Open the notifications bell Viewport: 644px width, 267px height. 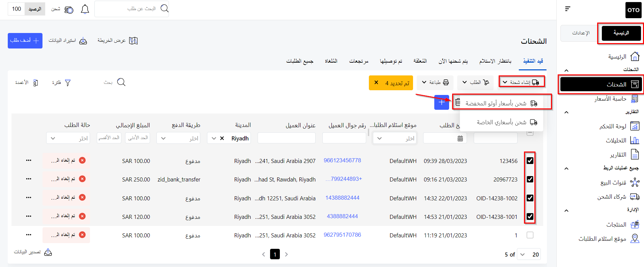coord(85,9)
